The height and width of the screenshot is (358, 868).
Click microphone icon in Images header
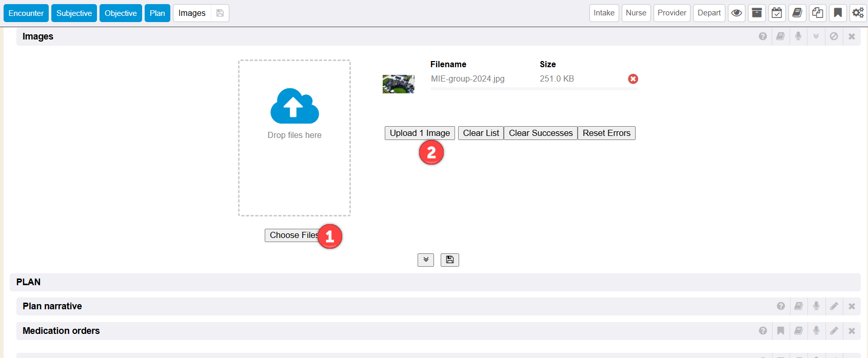pyautogui.click(x=798, y=36)
